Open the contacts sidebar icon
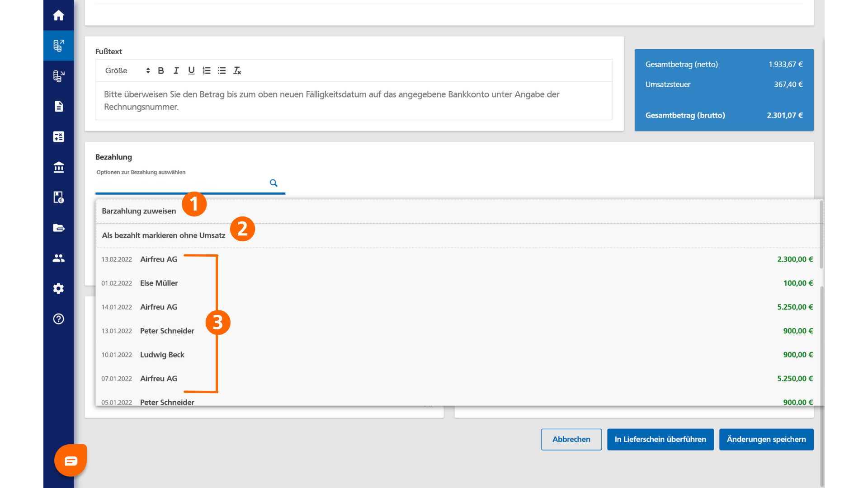The height and width of the screenshot is (488, 868). coord(58,258)
